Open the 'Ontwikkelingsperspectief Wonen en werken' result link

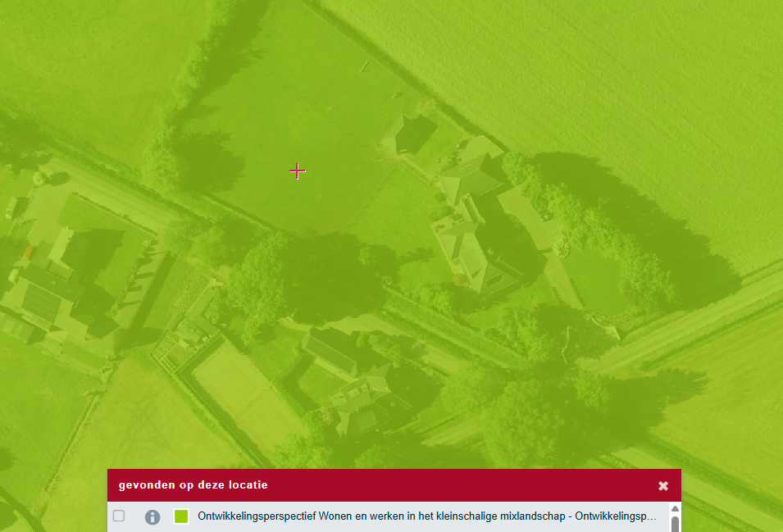point(426,517)
